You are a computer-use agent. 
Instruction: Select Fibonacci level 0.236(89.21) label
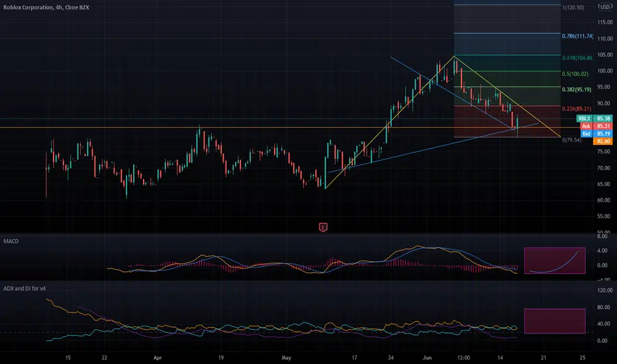(577, 109)
